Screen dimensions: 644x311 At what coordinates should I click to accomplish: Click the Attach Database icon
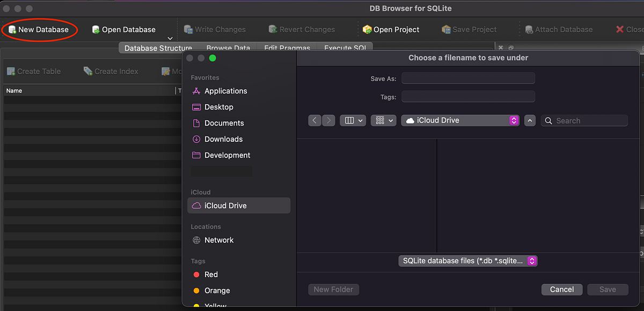(x=529, y=29)
